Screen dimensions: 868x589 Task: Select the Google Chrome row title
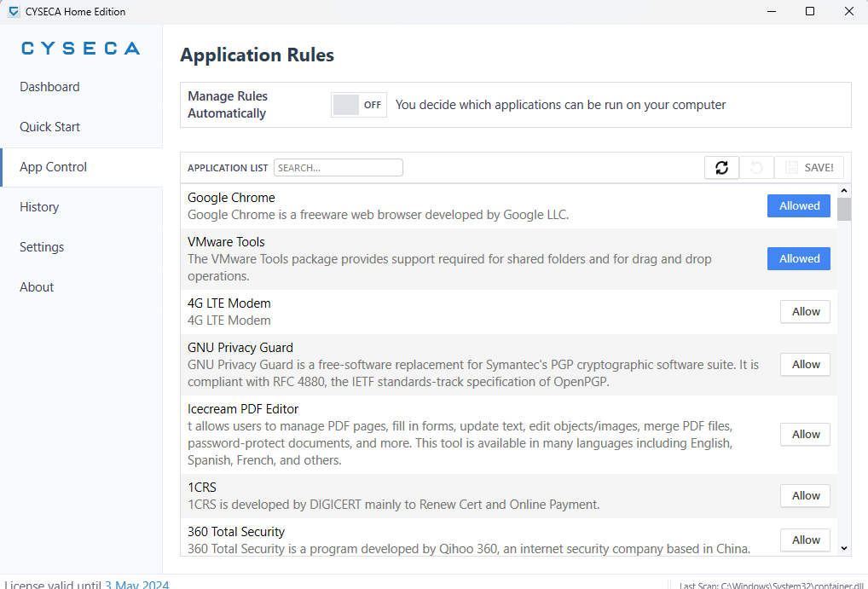[x=231, y=198]
